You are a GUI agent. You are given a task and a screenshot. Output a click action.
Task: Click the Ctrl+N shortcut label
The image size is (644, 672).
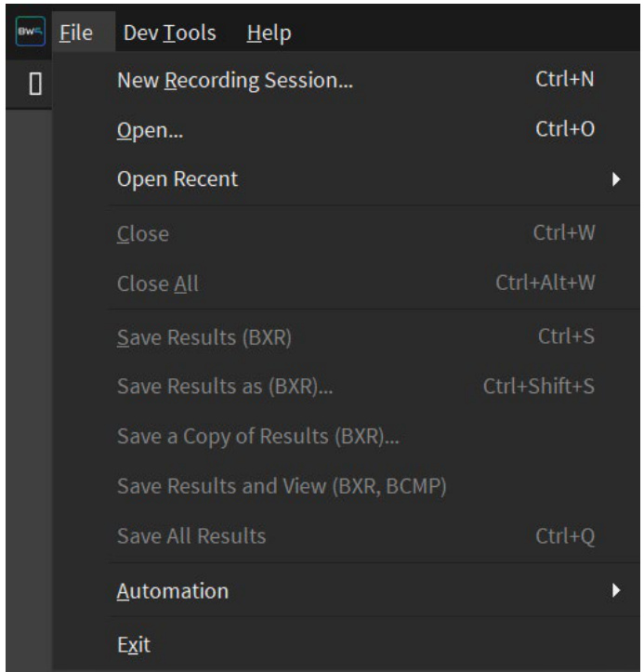[x=565, y=79]
